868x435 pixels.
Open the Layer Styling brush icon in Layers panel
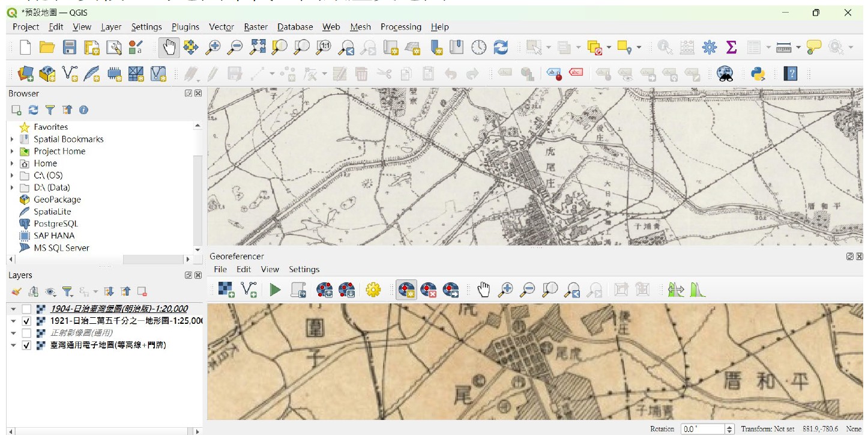(16, 291)
